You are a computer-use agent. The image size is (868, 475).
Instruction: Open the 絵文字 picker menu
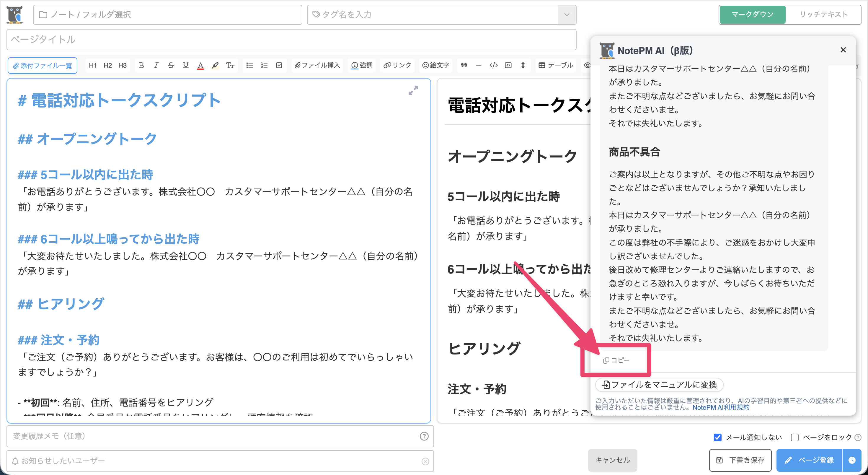click(x=436, y=65)
